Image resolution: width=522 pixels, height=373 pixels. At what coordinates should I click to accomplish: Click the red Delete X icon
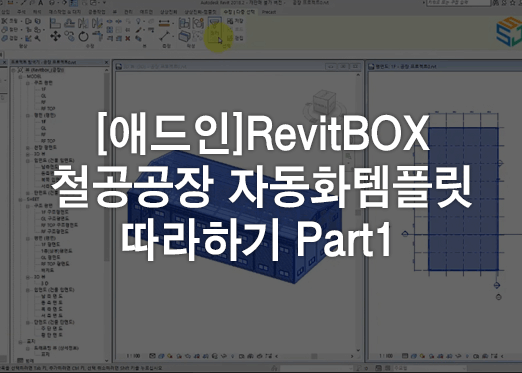[128, 38]
